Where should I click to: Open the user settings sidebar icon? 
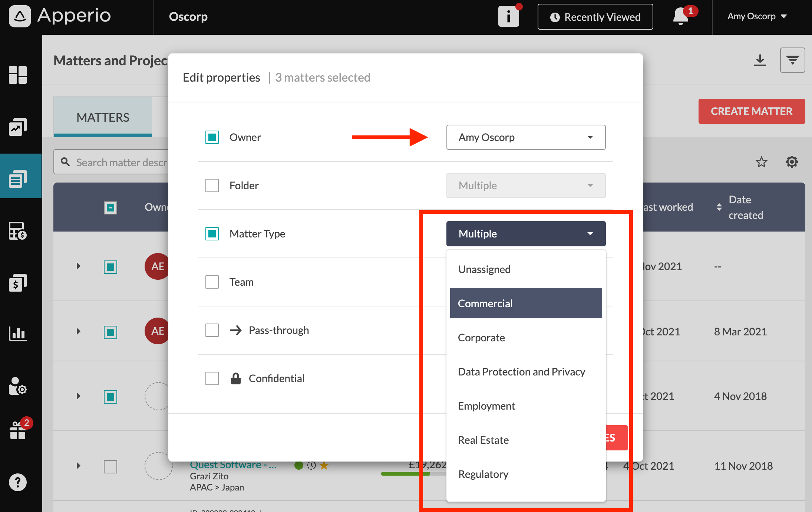[x=18, y=386]
